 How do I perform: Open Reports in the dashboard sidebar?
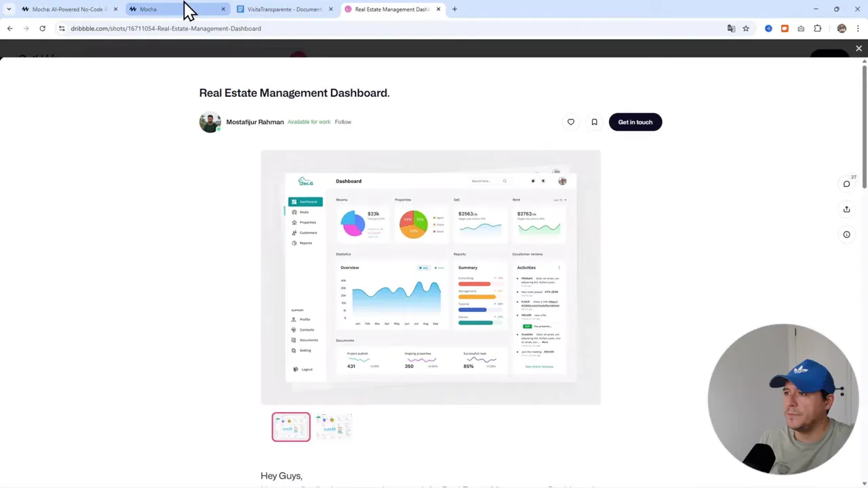click(308, 243)
